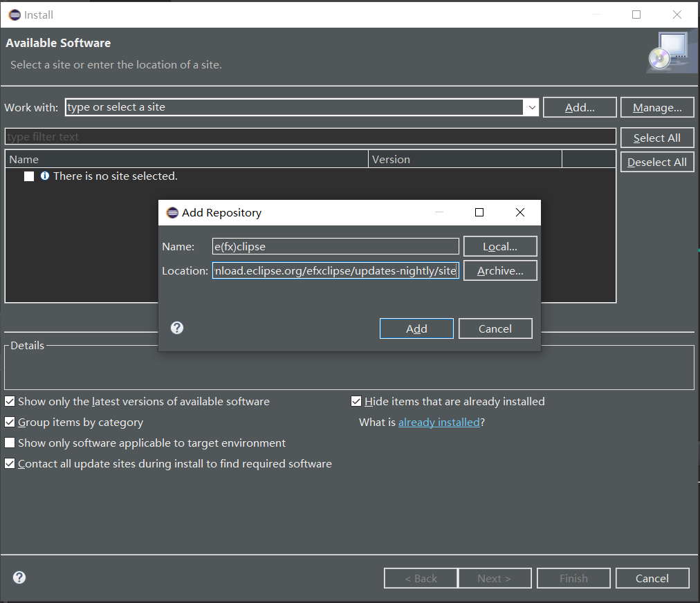The width and height of the screenshot is (700, 603).
Task: Click the There is no site selected row text
Action: [116, 176]
